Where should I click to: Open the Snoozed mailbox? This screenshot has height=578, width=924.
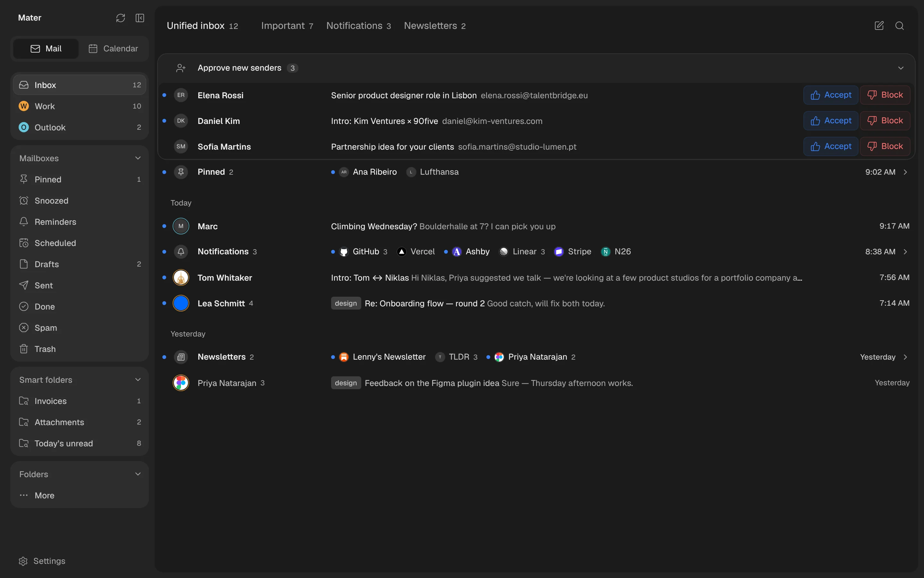pyautogui.click(x=80, y=201)
